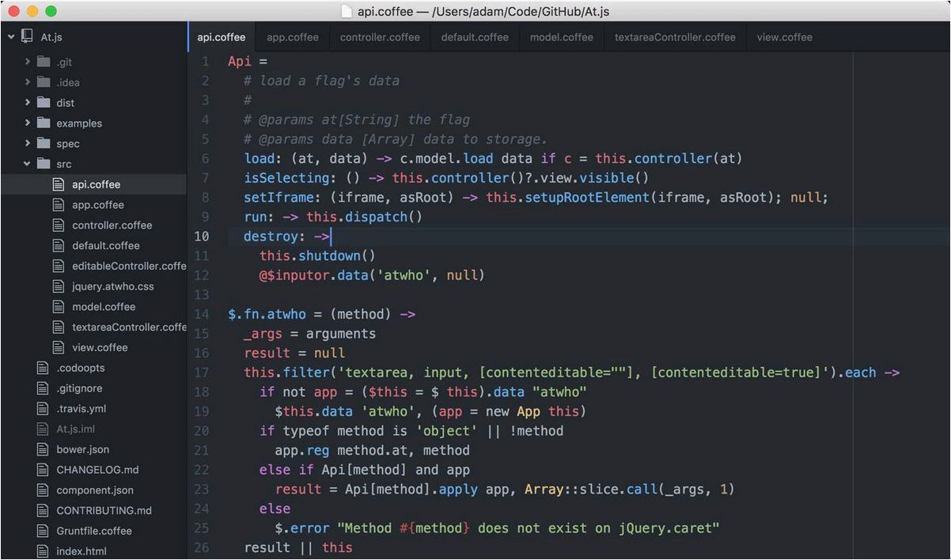
Task: Switch to the app.coffee tab
Action: [293, 37]
